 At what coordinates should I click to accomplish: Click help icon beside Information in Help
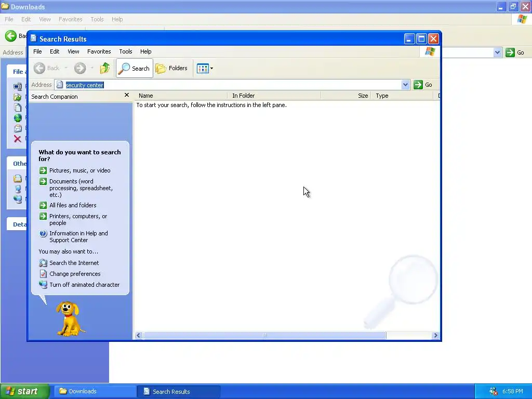pos(43,233)
